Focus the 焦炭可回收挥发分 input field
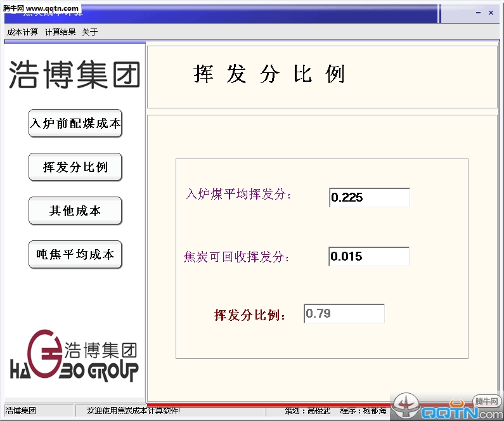This screenshot has width=504, height=421. 369,256
